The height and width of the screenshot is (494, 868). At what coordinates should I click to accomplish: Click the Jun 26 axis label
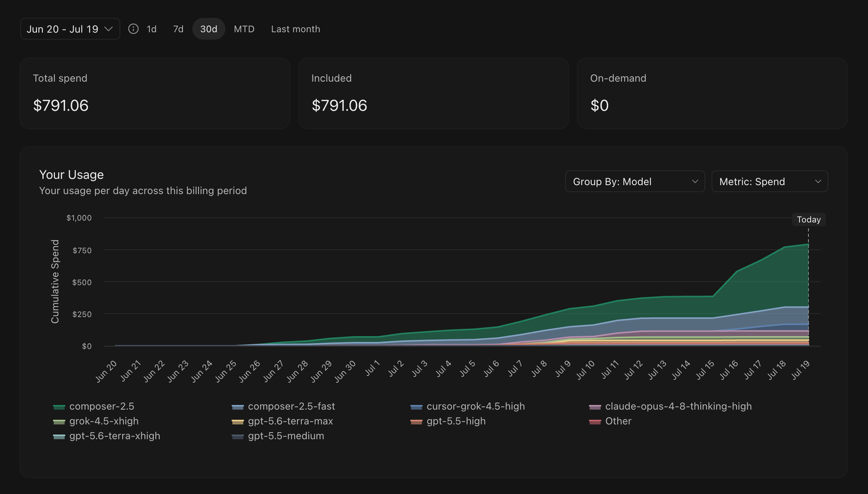[250, 371]
